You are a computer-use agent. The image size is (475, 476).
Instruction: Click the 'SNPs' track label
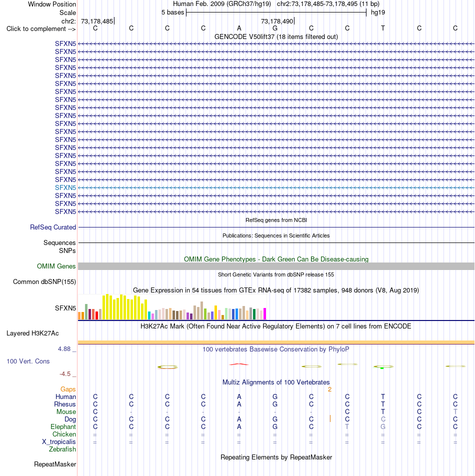(x=67, y=251)
